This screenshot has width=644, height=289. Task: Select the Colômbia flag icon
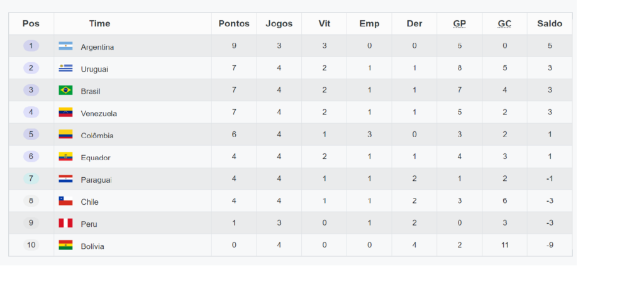[65, 134]
